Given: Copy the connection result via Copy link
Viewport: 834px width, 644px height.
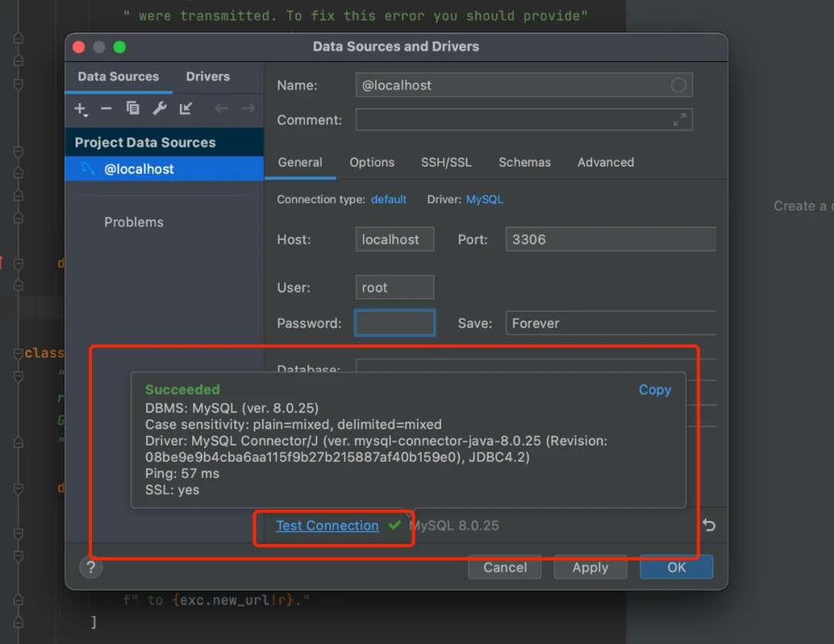Looking at the screenshot, I should (654, 390).
